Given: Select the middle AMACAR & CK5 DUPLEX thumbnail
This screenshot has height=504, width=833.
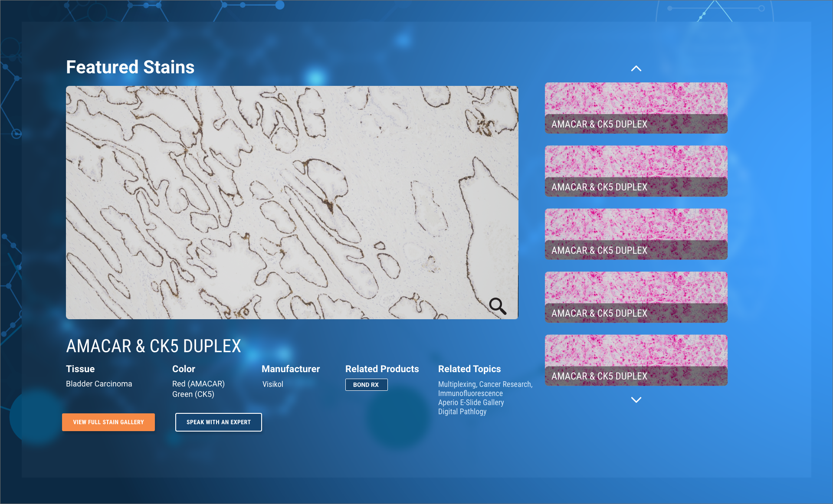Looking at the screenshot, I should (x=636, y=234).
